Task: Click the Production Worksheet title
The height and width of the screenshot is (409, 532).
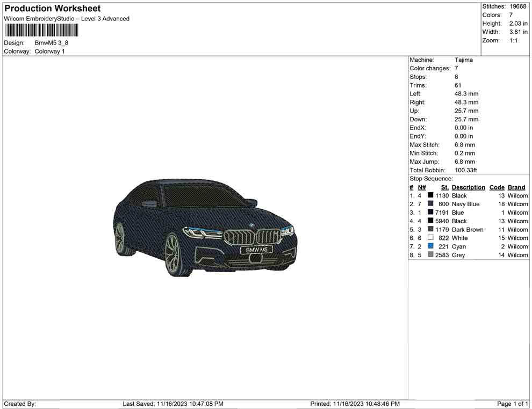Action: click(x=52, y=9)
